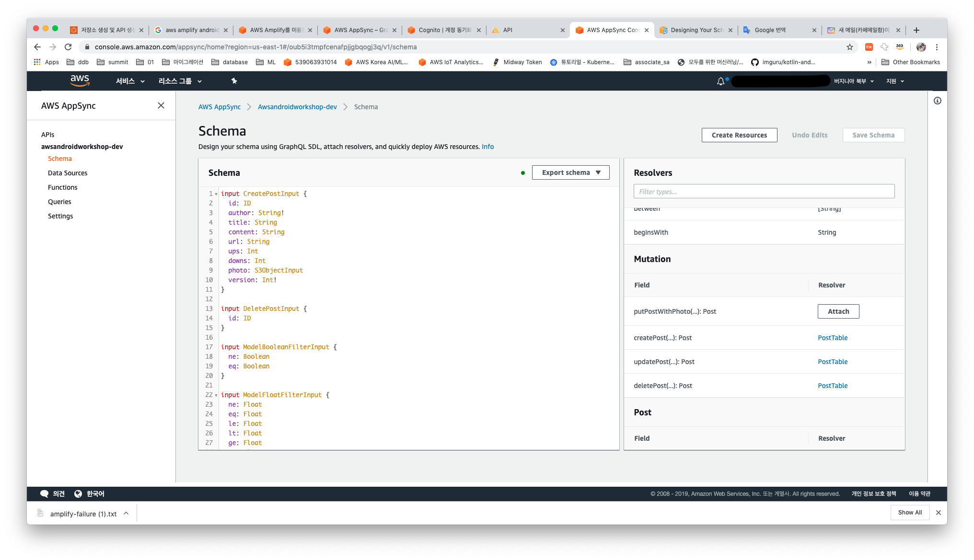Click the AWS logo in the console header

point(80,80)
